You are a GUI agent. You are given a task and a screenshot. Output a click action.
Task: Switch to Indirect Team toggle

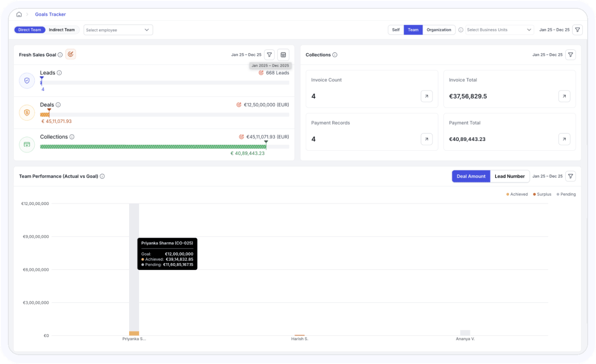click(62, 30)
